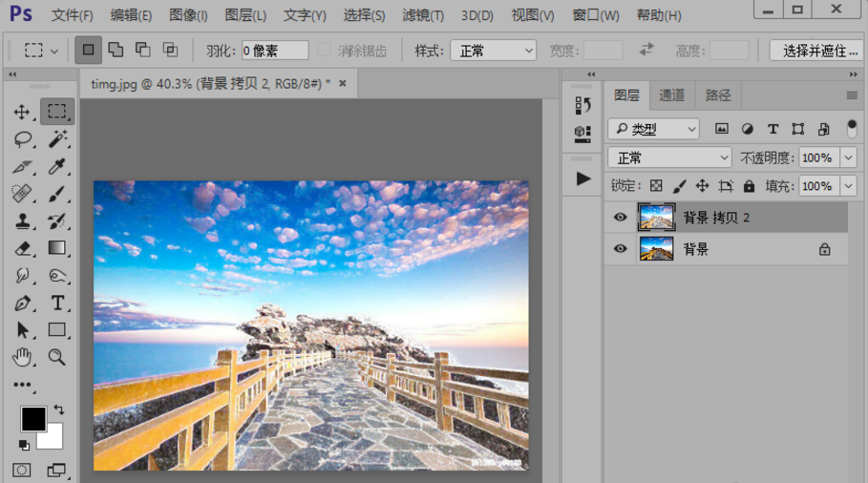The height and width of the screenshot is (483, 868).
Task: Toggle pixel layer filter
Action: tap(721, 129)
